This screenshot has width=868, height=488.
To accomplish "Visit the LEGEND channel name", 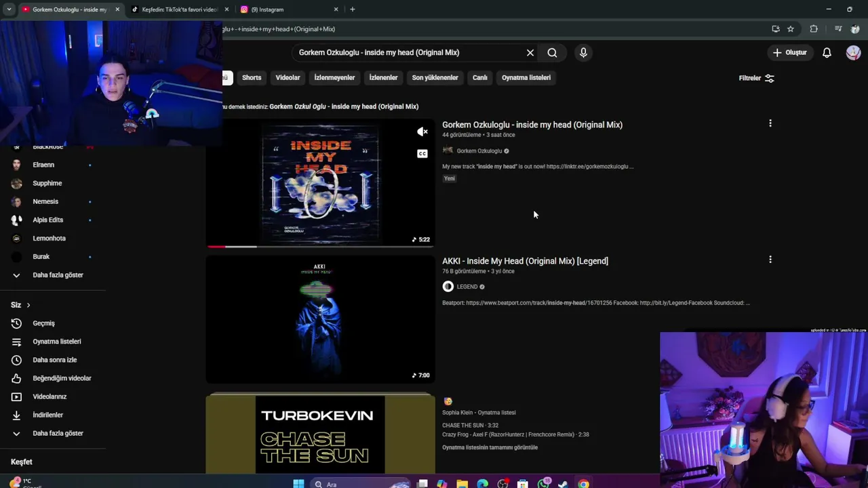I will 467,287.
